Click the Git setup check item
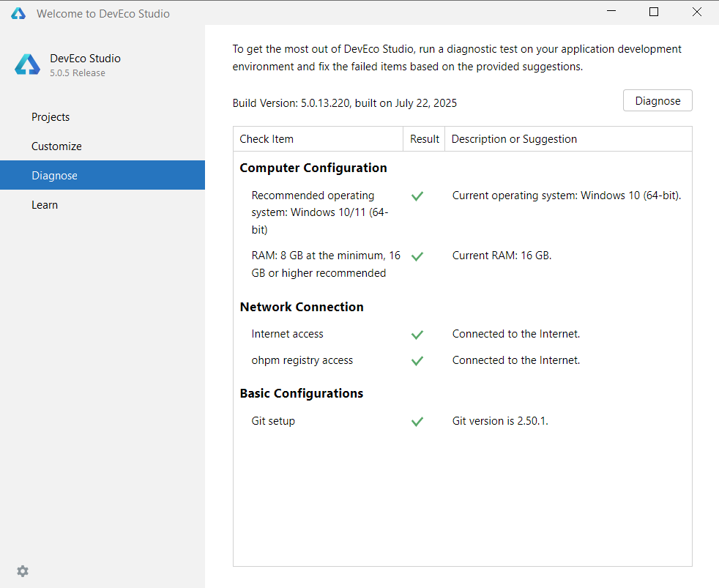Image resolution: width=719 pixels, height=588 pixels. point(273,421)
